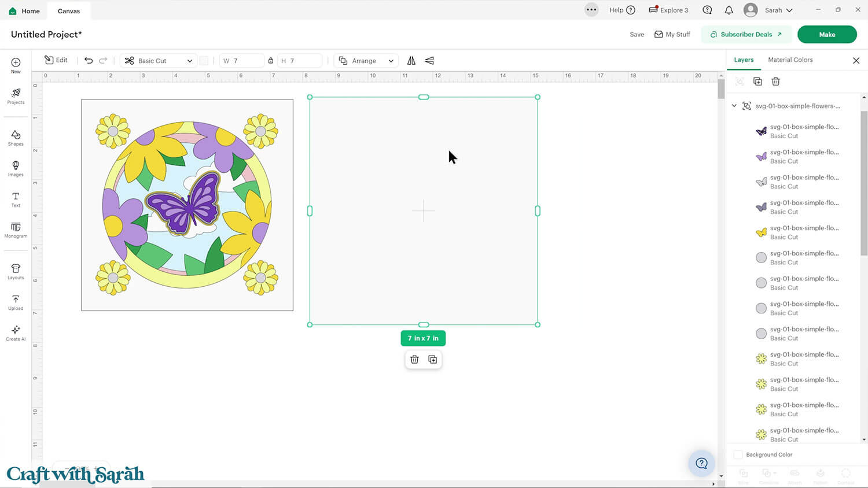Collapse the svg-01-box-simple-flowers layer group
Image resolution: width=868 pixels, height=488 pixels.
point(734,106)
